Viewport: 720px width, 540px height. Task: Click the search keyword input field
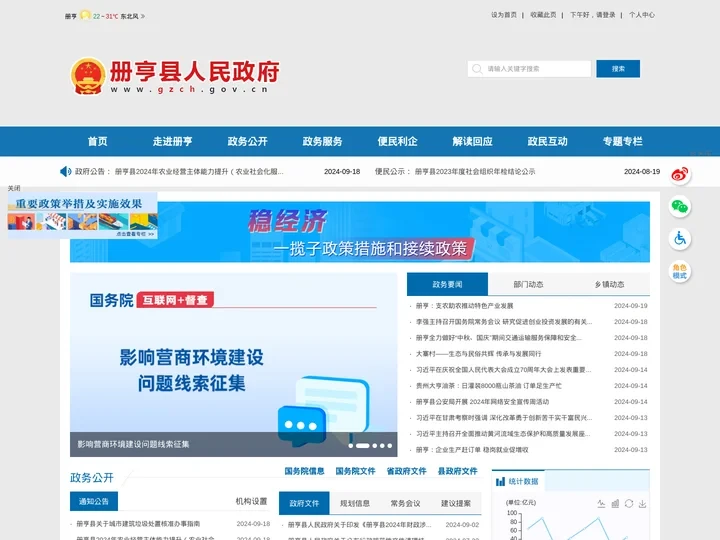529,69
